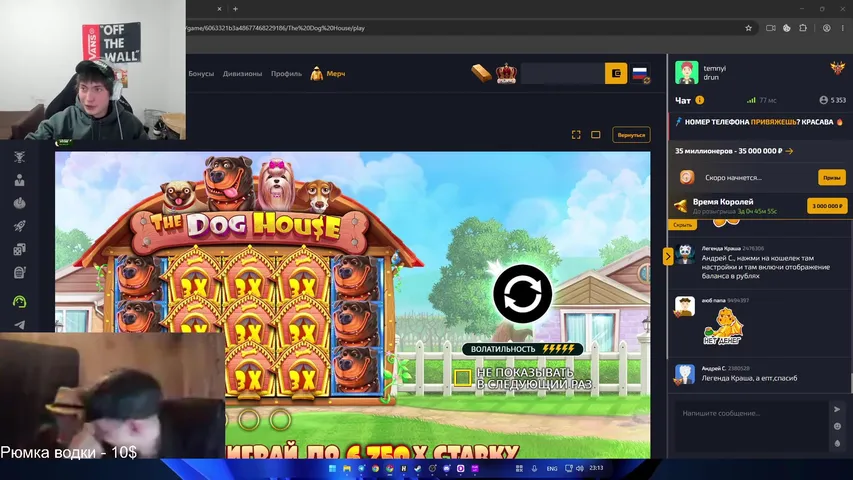
Task: Open the Дивизионы menu item
Action: coord(242,73)
